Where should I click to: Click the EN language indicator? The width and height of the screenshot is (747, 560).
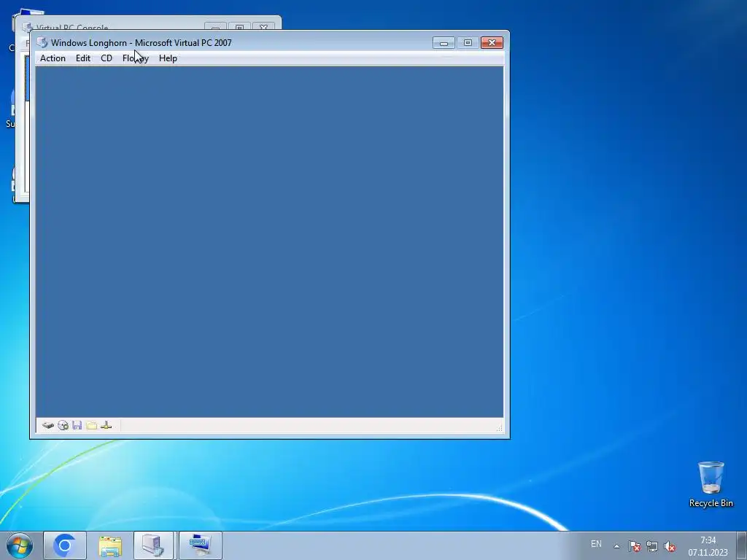596,544
